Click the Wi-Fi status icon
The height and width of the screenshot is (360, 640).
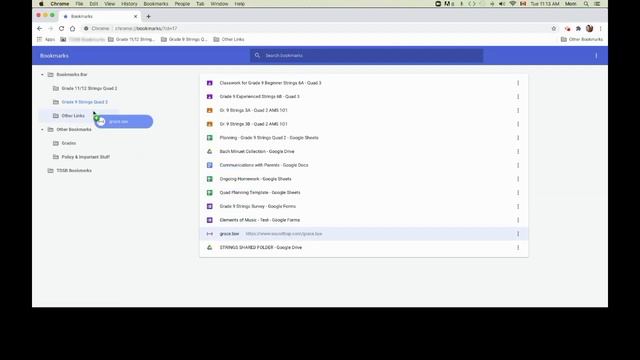pos(513,4)
